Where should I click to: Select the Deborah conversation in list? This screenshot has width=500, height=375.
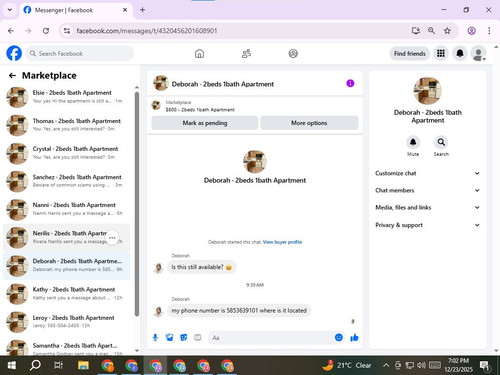(67, 266)
